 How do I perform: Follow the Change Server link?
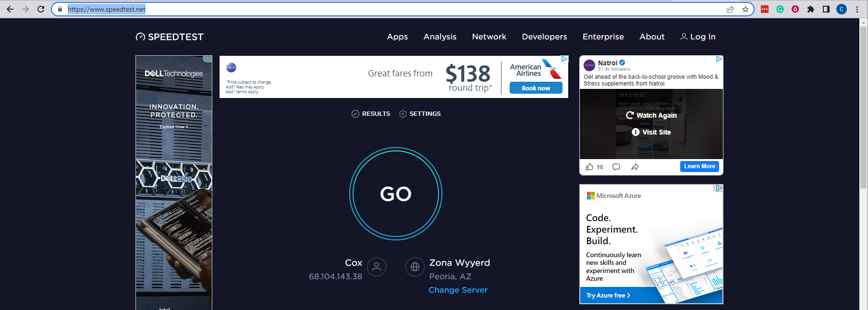coord(458,290)
